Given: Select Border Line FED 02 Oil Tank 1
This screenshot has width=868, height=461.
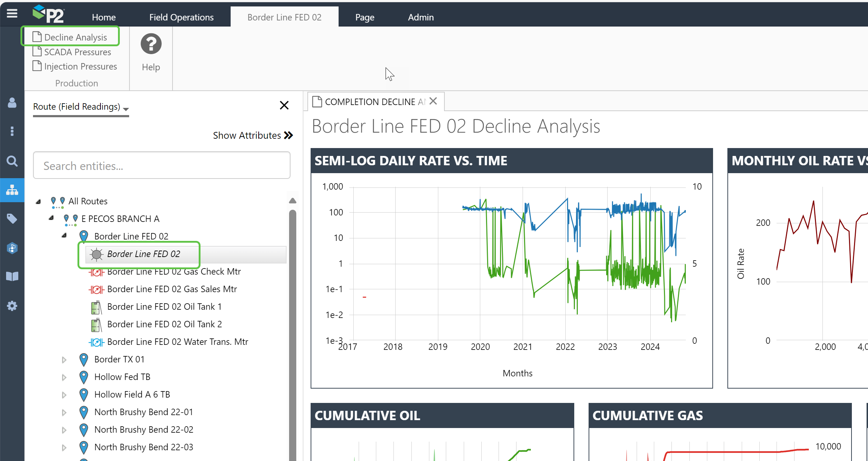Looking at the screenshot, I should pyautogui.click(x=164, y=307).
